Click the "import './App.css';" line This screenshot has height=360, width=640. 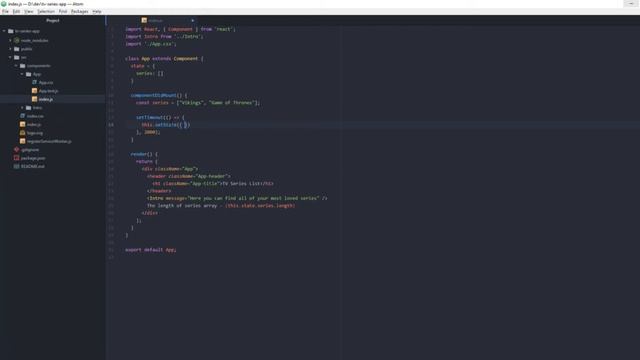(x=151, y=44)
